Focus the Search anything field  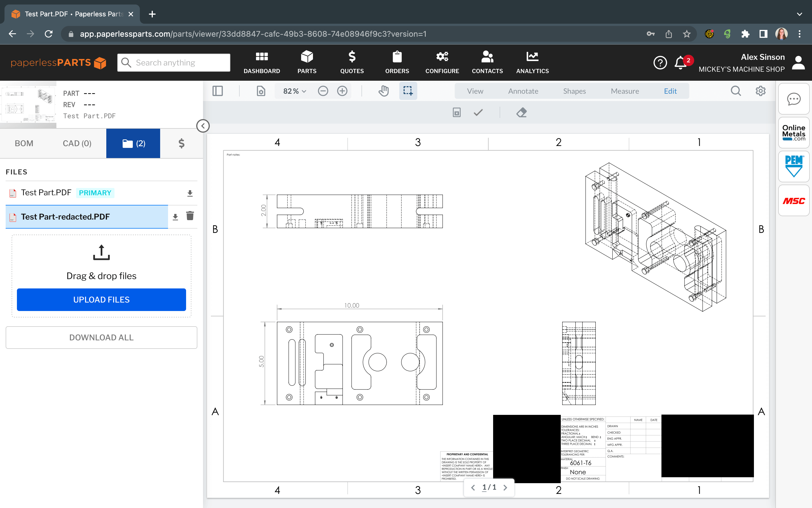point(174,62)
